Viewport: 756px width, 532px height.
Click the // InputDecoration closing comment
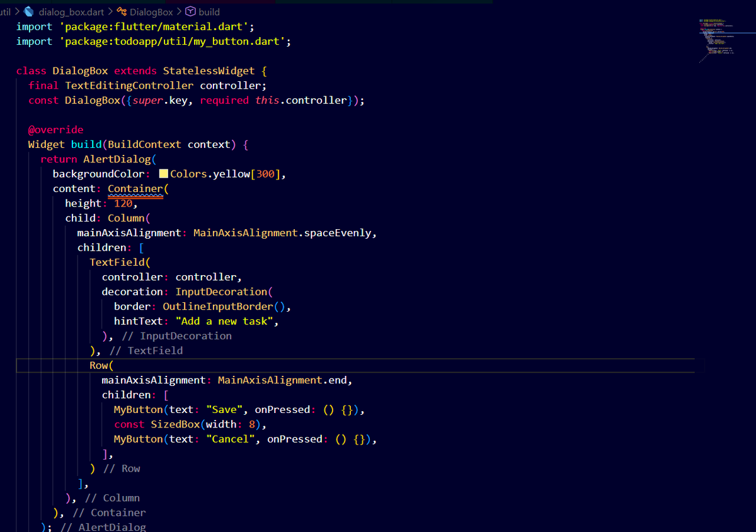pos(177,336)
